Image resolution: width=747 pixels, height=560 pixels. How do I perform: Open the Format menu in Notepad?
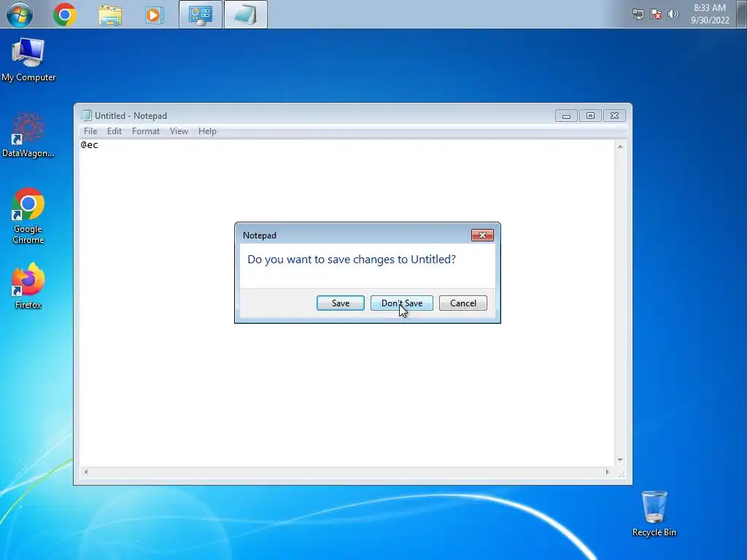(x=146, y=131)
